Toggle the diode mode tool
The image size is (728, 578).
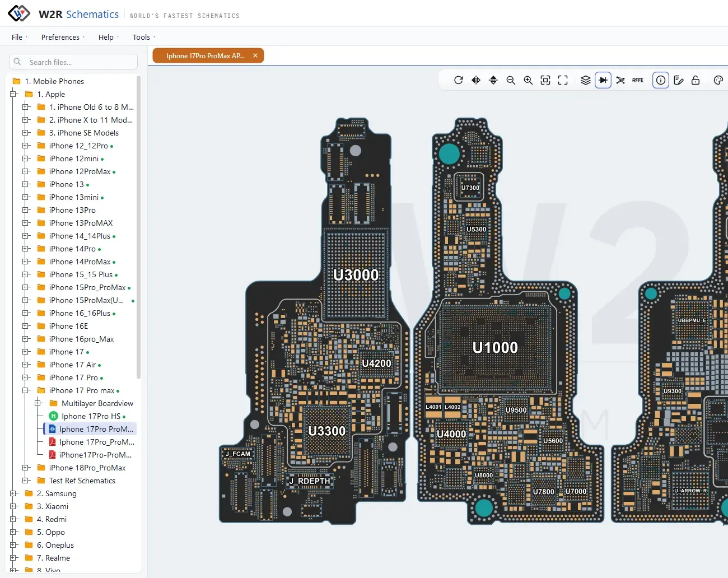[x=603, y=80]
